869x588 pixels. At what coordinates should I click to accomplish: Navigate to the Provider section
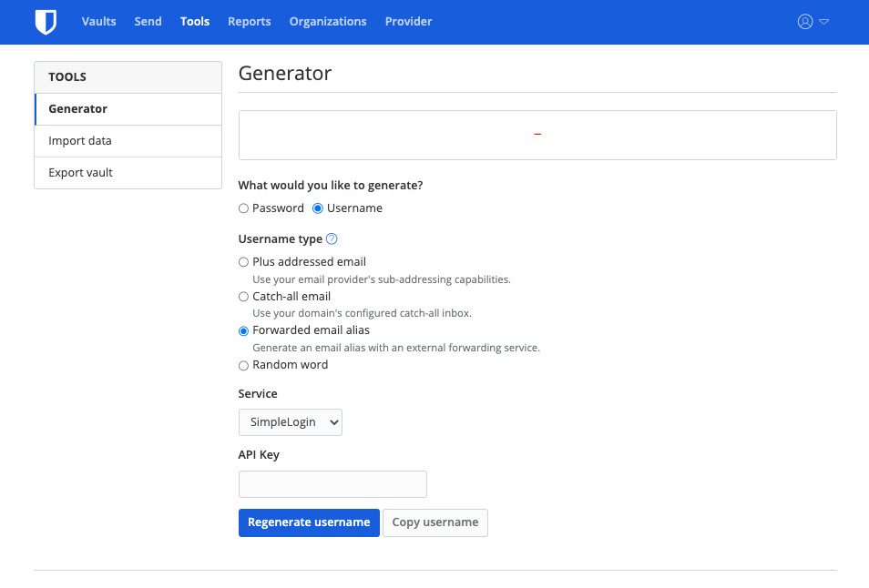(408, 22)
